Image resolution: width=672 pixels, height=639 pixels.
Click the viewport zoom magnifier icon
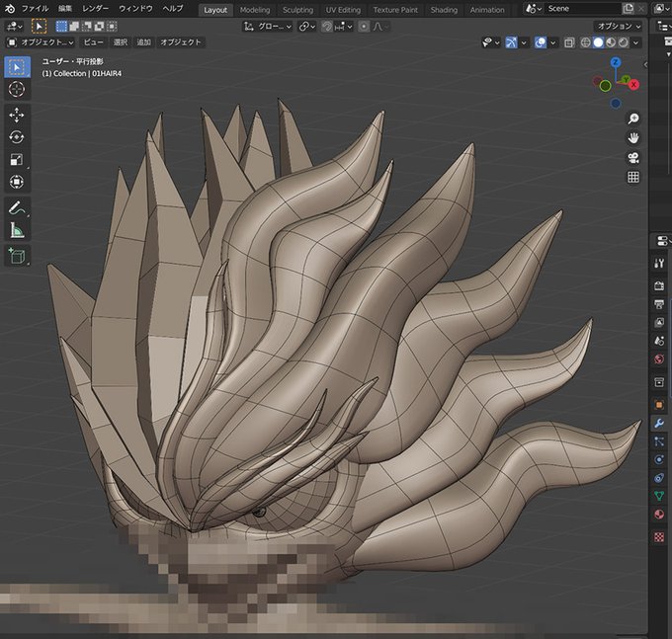pos(633,119)
